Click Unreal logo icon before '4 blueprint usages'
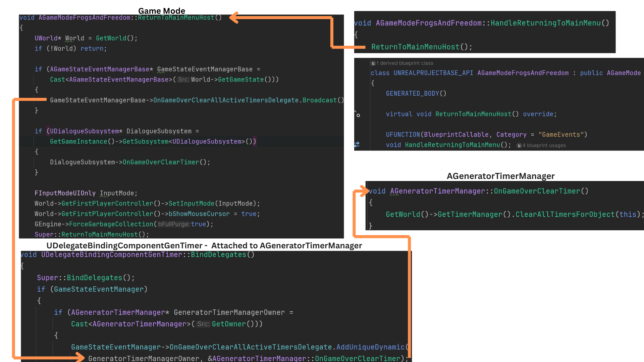Image resolution: width=644 pixels, height=362 pixels. point(519,145)
